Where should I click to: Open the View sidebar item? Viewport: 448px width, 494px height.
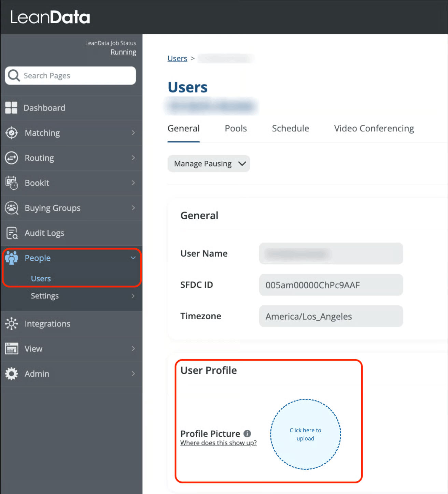point(71,349)
